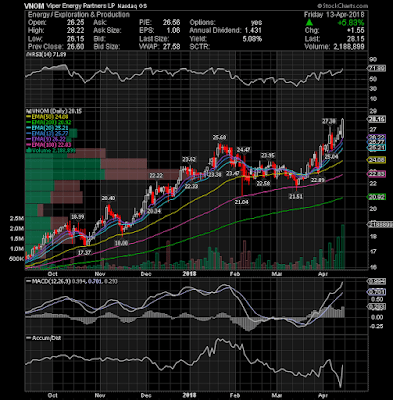
Task: Click the 2.5M volume axis label
Action: (17, 219)
